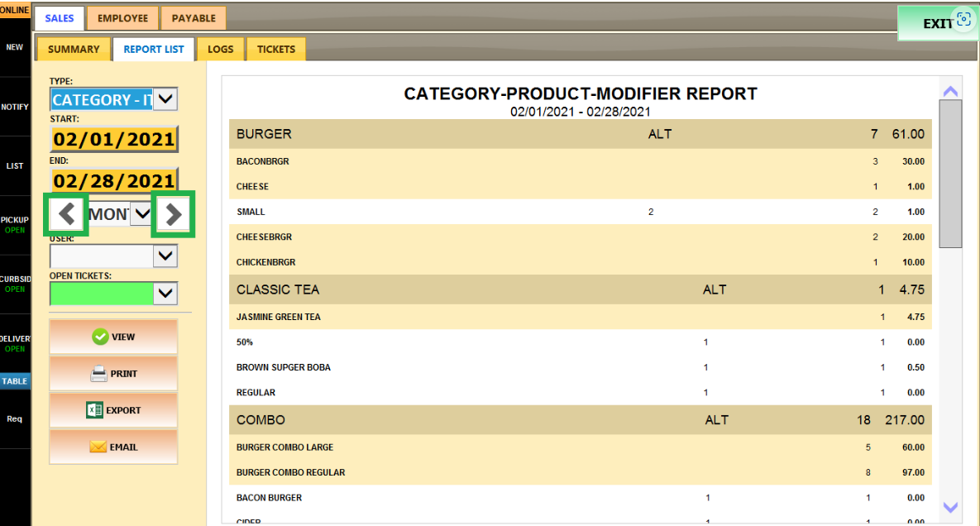Expand the MONTH period dropdown
Image resolution: width=980 pixels, height=526 pixels.
click(142, 214)
